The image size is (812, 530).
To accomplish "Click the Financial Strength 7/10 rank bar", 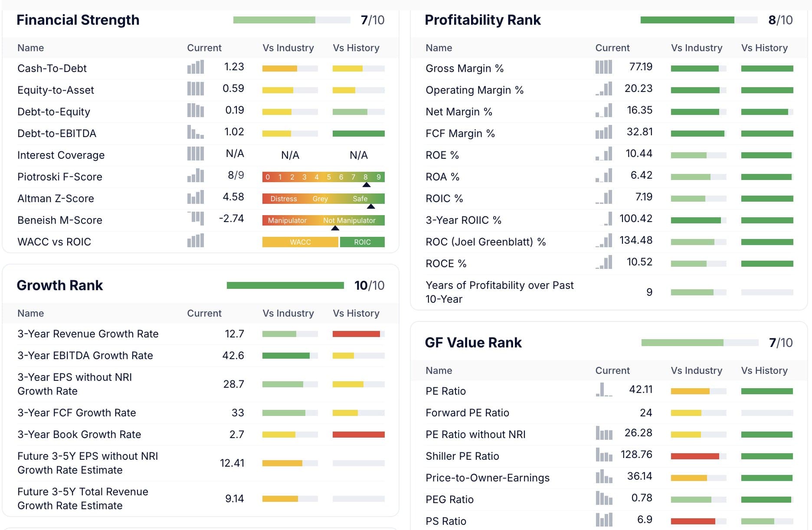I will click(x=291, y=20).
